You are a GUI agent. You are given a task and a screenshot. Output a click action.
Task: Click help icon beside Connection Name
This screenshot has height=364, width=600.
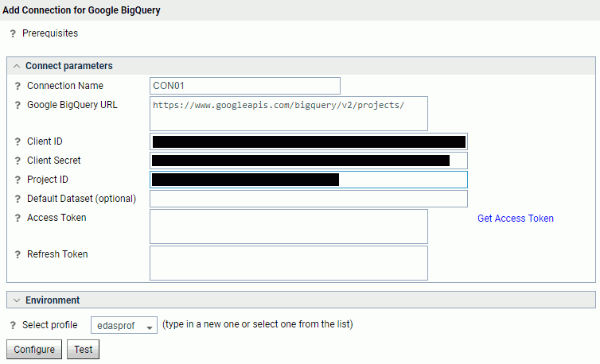coord(18,86)
